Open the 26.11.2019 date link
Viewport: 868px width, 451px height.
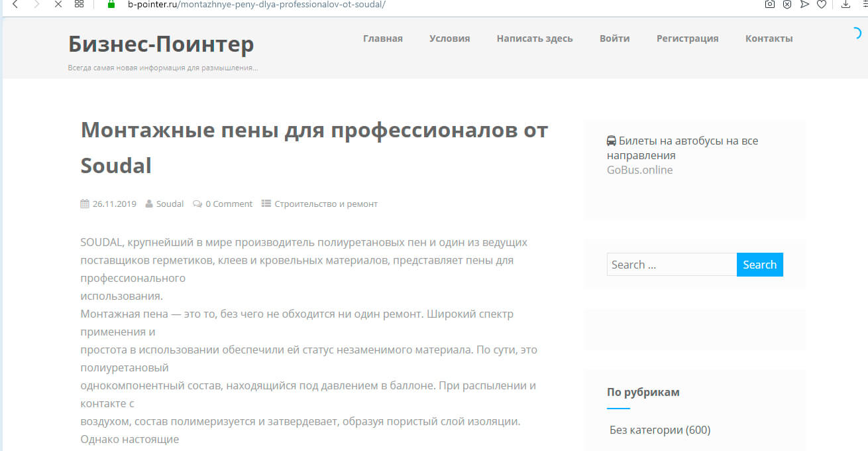click(x=115, y=204)
